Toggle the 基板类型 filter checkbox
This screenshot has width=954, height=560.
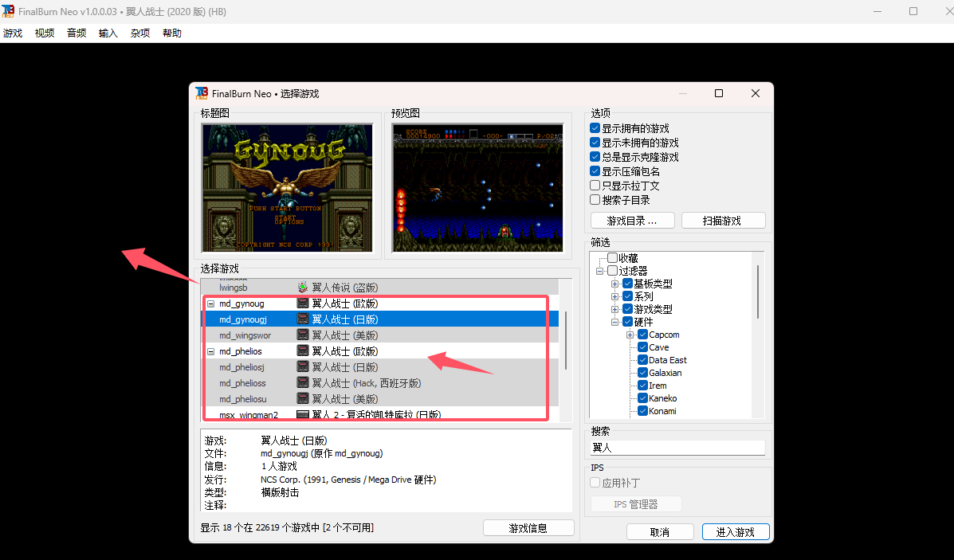pos(627,284)
